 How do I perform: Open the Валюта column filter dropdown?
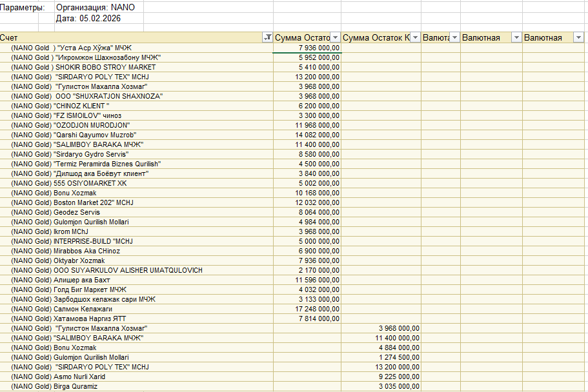pyautogui.click(x=454, y=37)
